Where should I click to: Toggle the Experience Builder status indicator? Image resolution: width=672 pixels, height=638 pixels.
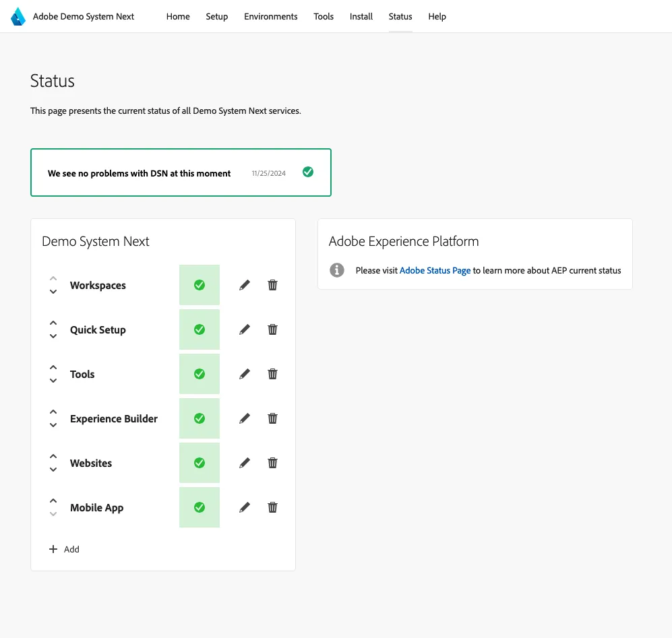(x=200, y=418)
